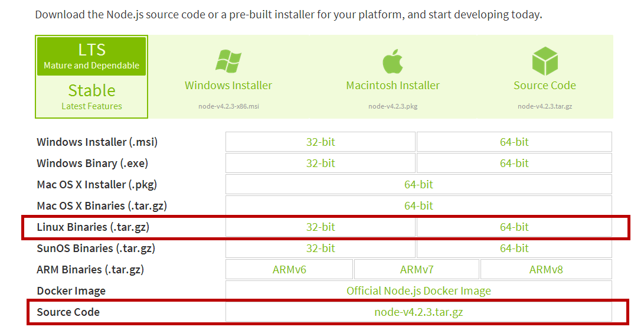Click the Windows logo icon
644x330 pixels.
pyautogui.click(x=228, y=61)
